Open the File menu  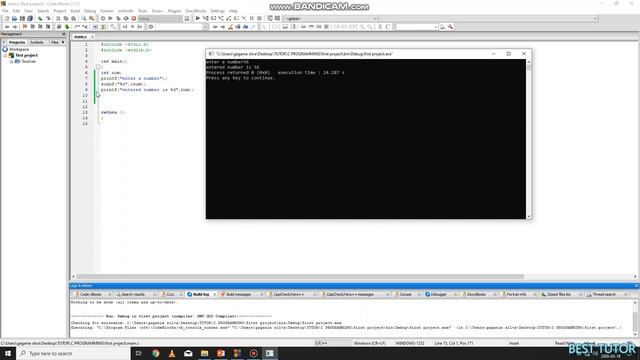(5, 11)
